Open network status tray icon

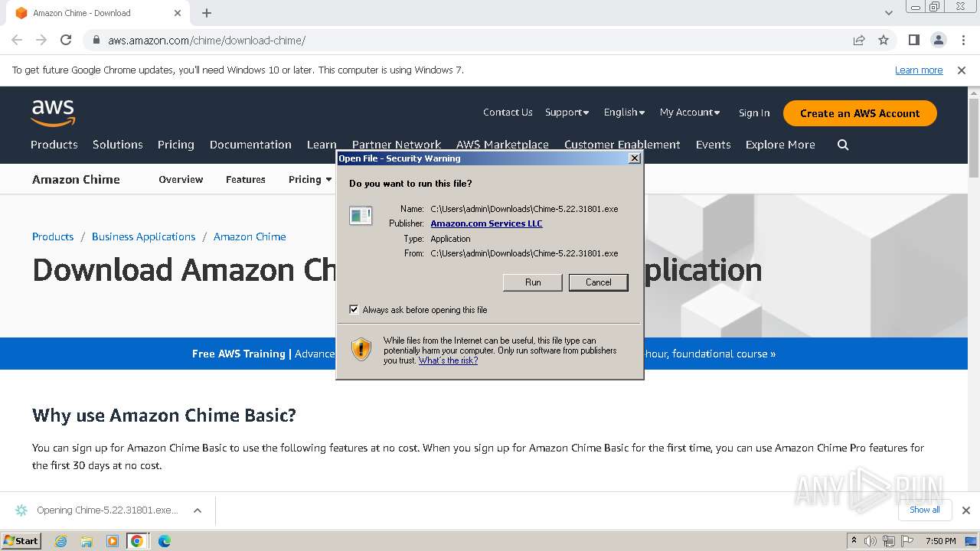888,541
